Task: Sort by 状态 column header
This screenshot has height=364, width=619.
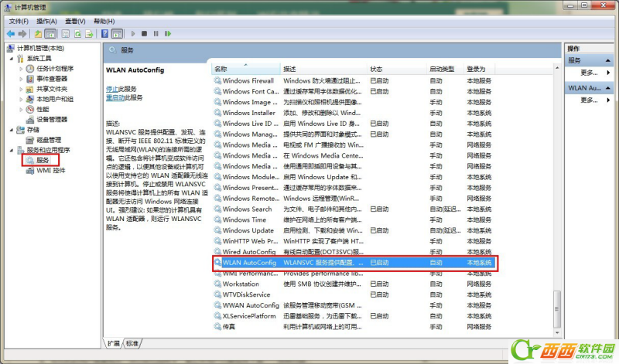Action: pyautogui.click(x=397, y=69)
